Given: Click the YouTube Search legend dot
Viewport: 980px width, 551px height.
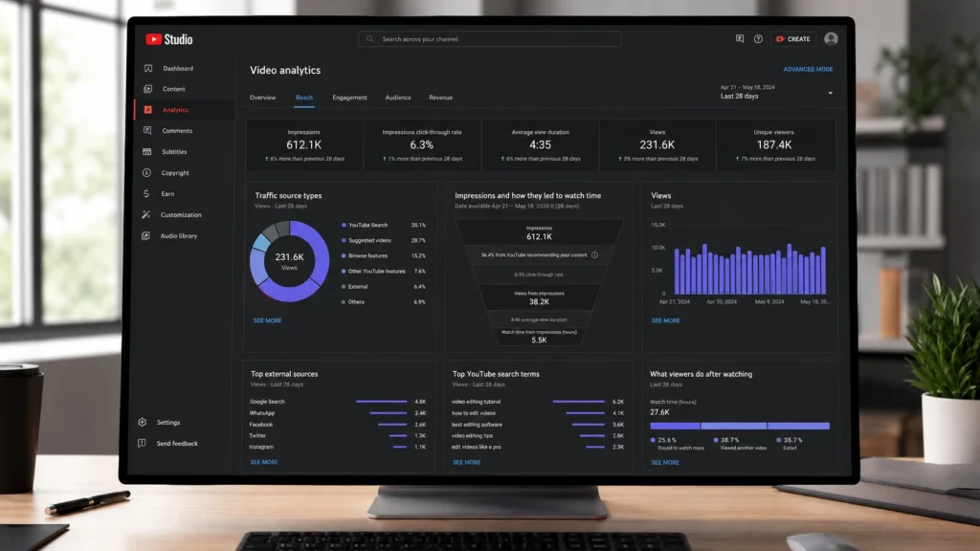Looking at the screenshot, I should 344,225.
